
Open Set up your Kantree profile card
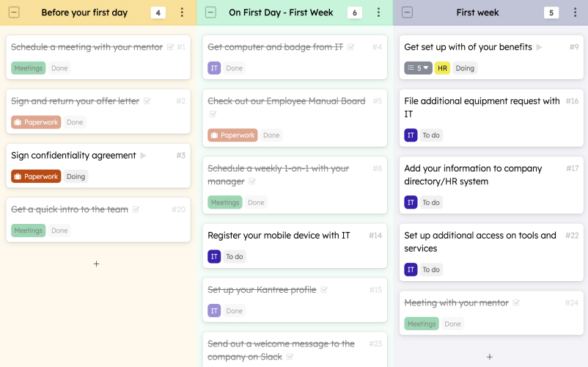pyautogui.click(x=262, y=290)
